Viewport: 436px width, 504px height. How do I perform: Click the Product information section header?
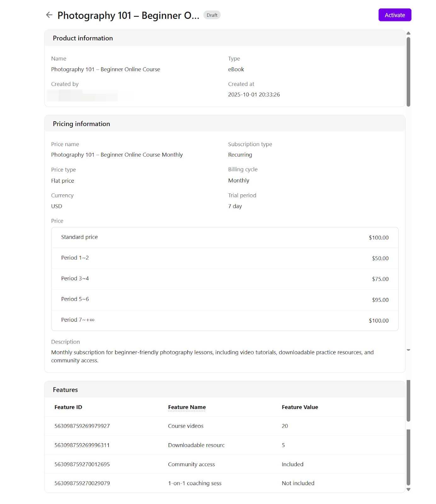click(83, 38)
